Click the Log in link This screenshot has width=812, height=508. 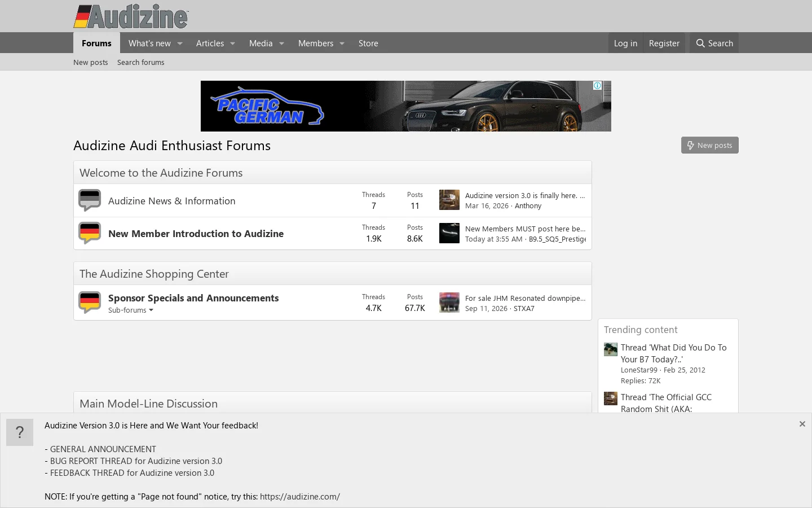click(625, 43)
